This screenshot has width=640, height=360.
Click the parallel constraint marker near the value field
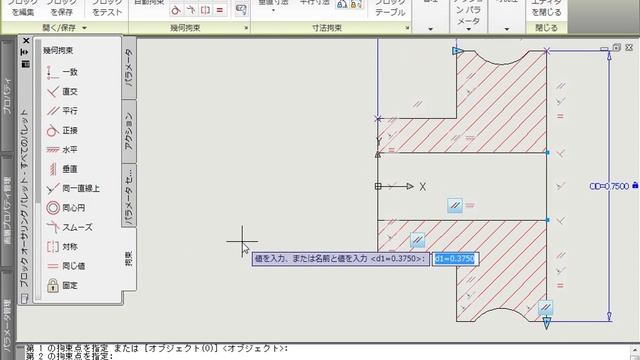click(x=417, y=240)
